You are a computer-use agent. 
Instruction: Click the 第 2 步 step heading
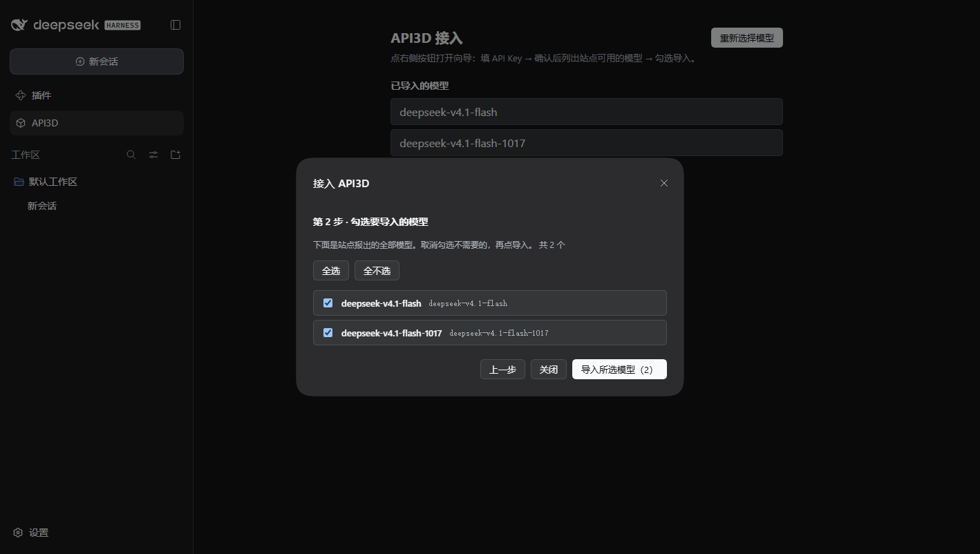click(370, 222)
